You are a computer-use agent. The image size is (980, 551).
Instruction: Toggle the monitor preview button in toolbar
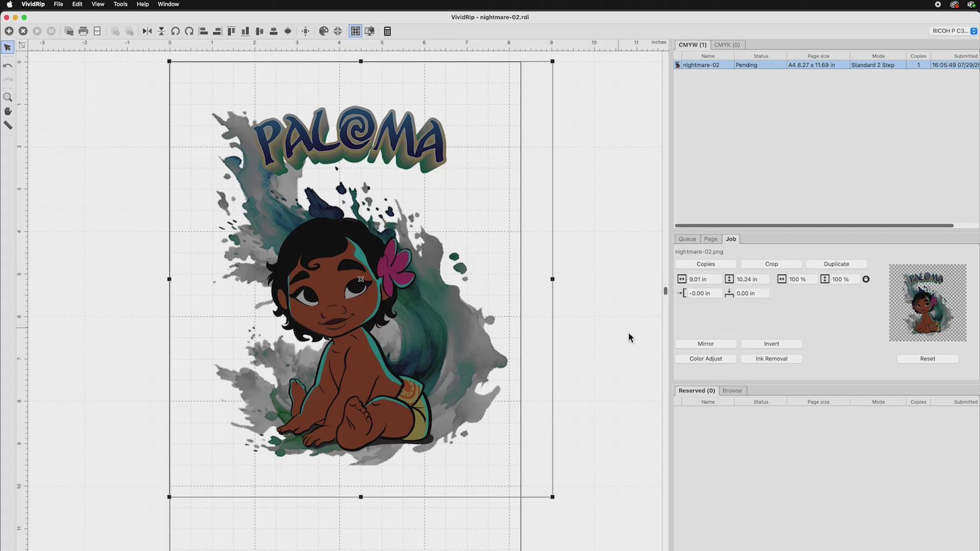click(370, 31)
